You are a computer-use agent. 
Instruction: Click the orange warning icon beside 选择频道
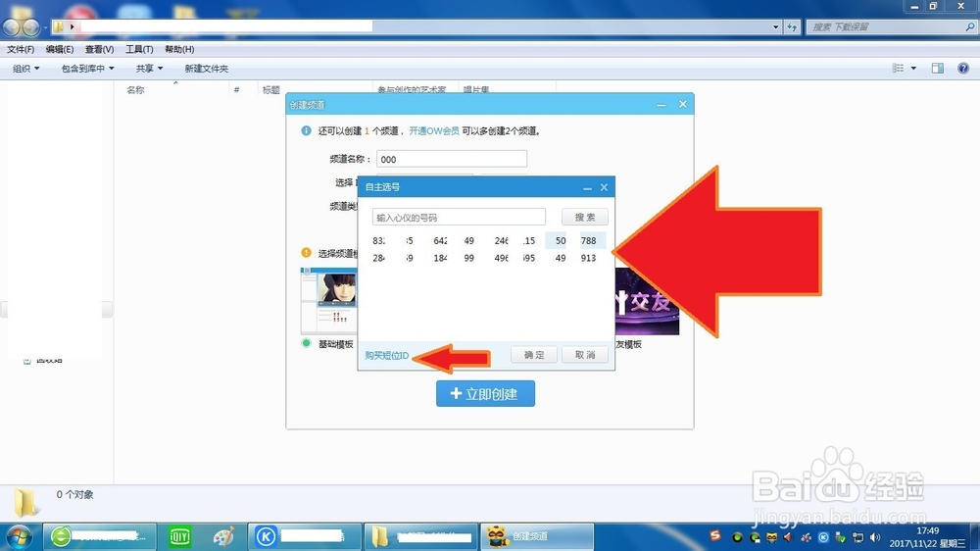click(x=306, y=253)
